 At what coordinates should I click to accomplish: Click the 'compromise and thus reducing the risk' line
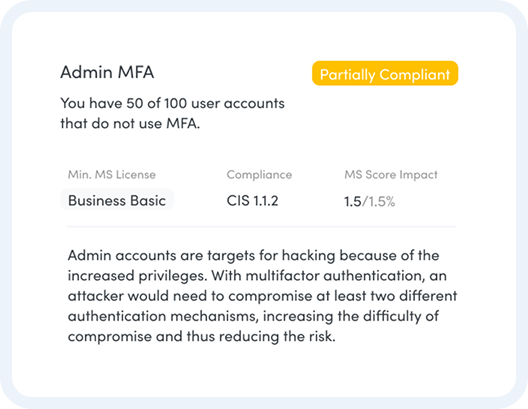(x=202, y=336)
